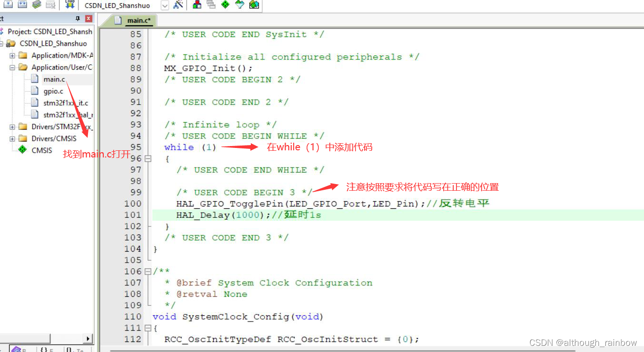Click the RCC_OscInitTypeDef declaration line

[x=292, y=340]
